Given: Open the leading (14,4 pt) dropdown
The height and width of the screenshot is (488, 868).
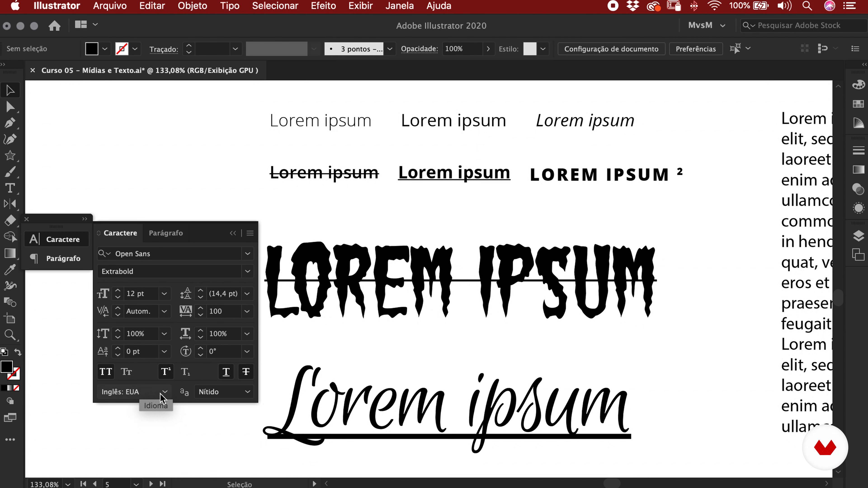Looking at the screenshot, I should pyautogui.click(x=247, y=294).
